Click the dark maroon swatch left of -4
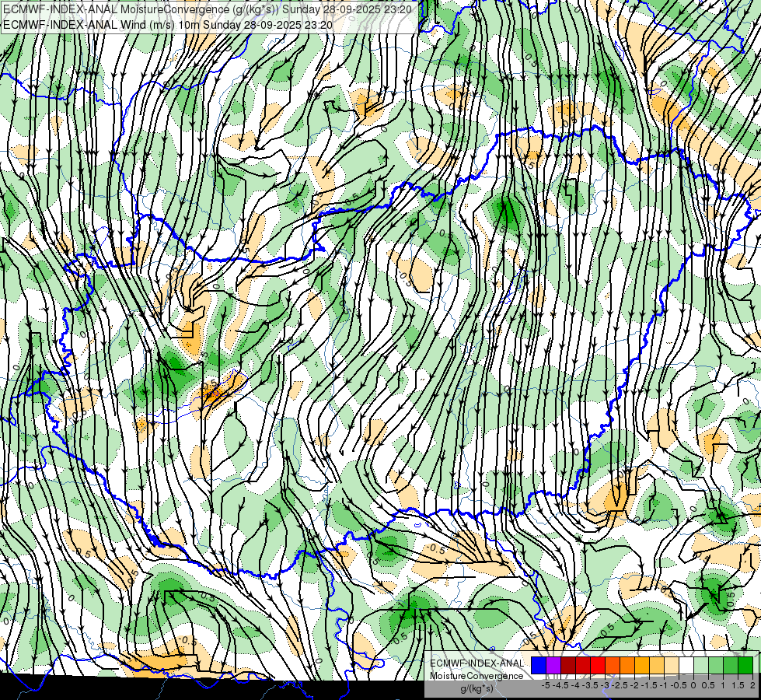 (568, 666)
